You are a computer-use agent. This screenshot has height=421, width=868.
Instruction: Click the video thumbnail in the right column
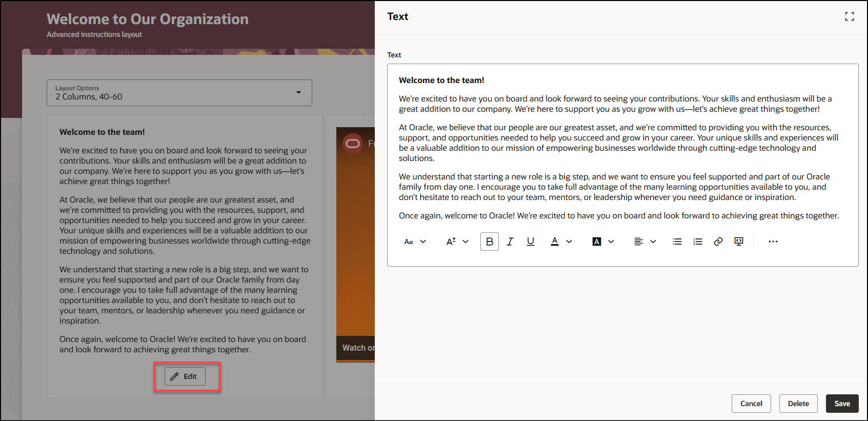point(355,244)
